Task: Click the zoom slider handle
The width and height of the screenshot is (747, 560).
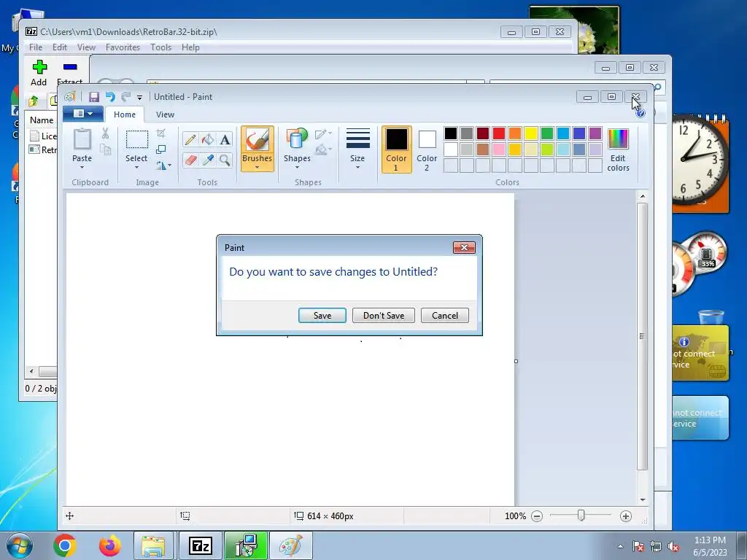Action: pos(581,516)
